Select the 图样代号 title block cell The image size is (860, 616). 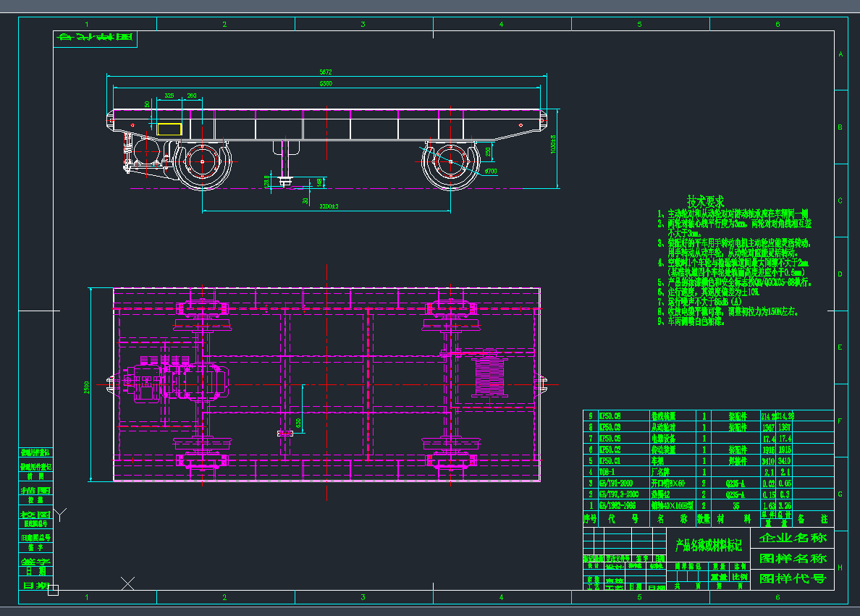click(x=792, y=578)
